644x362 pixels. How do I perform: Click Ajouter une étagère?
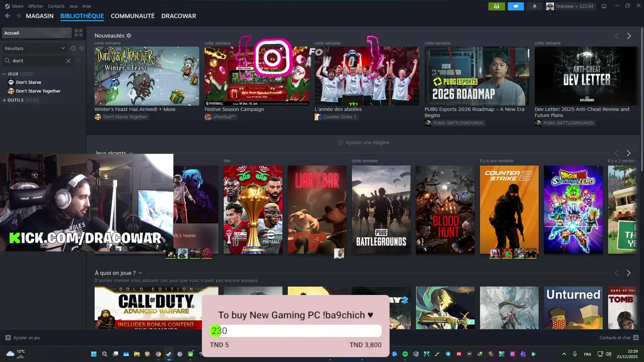[363, 142]
